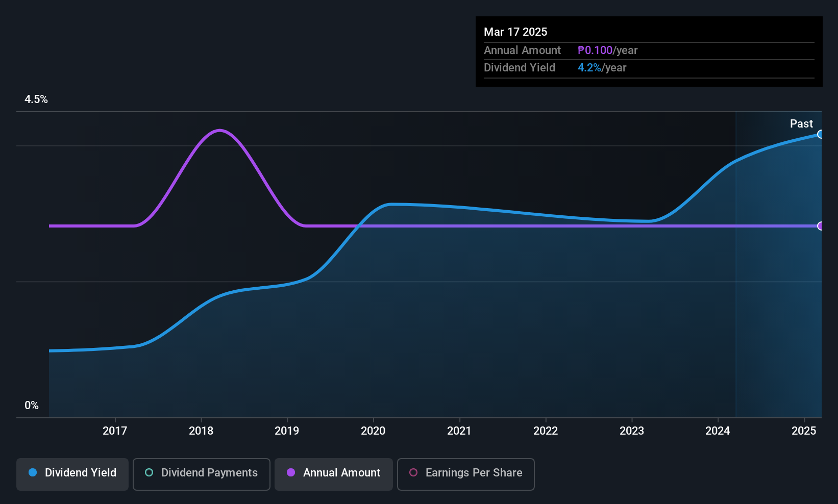The height and width of the screenshot is (504, 838).
Task: Toggle the Earnings Per Share series off
Action: coord(465,473)
